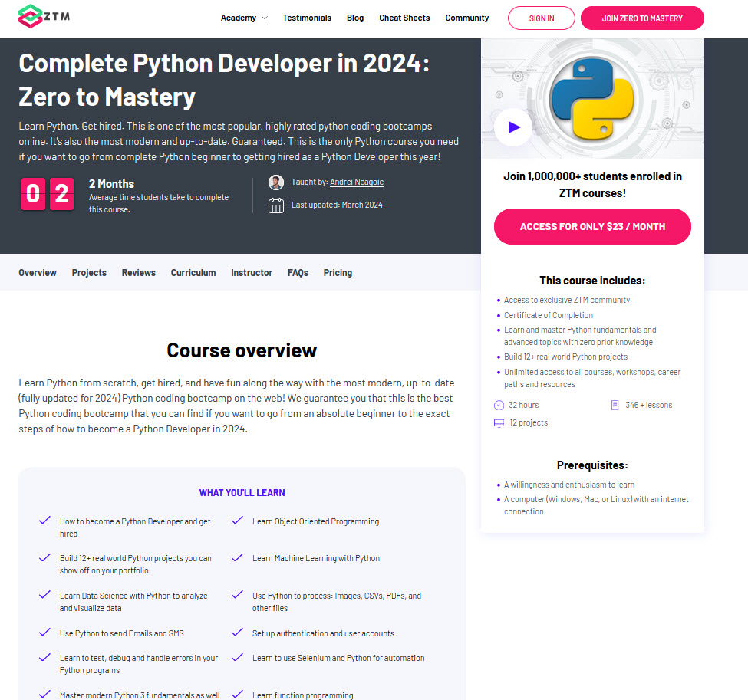This screenshot has width=748, height=700.
Task: Click 'This course includes:' heading
Action: [592, 281]
